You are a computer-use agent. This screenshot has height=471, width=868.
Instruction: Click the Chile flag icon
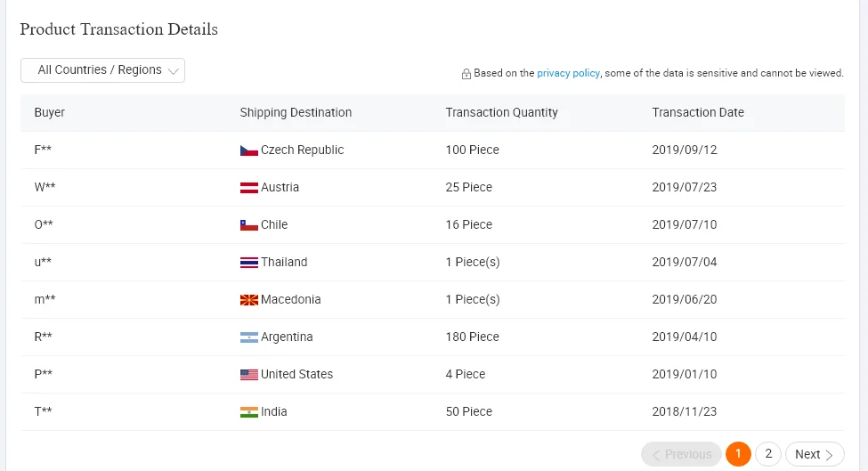coord(248,225)
